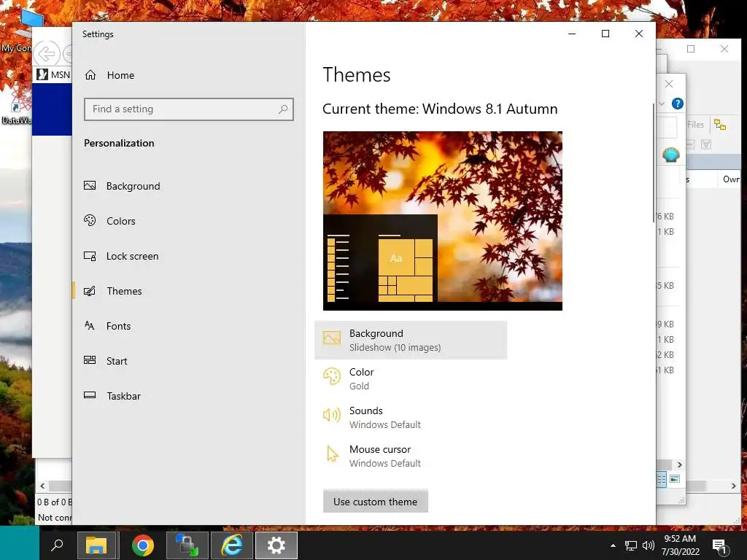Open File Explorer from taskbar

pyautogui.click(x=97, y=545)
